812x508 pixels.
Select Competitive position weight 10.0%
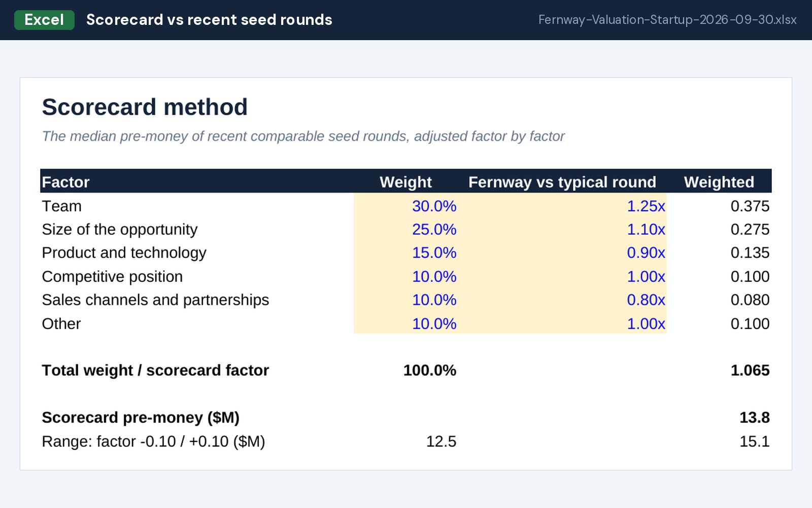click(x=434, y=276)
